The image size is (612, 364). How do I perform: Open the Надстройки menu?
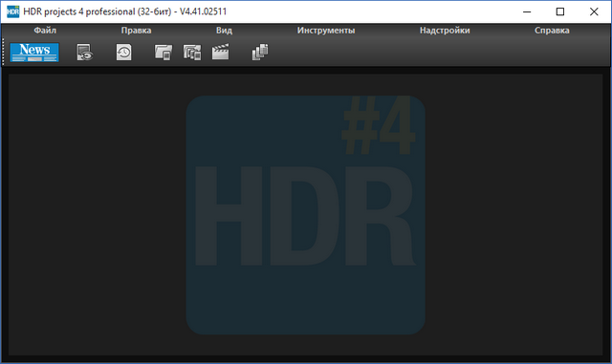click(x=445, y=31)
